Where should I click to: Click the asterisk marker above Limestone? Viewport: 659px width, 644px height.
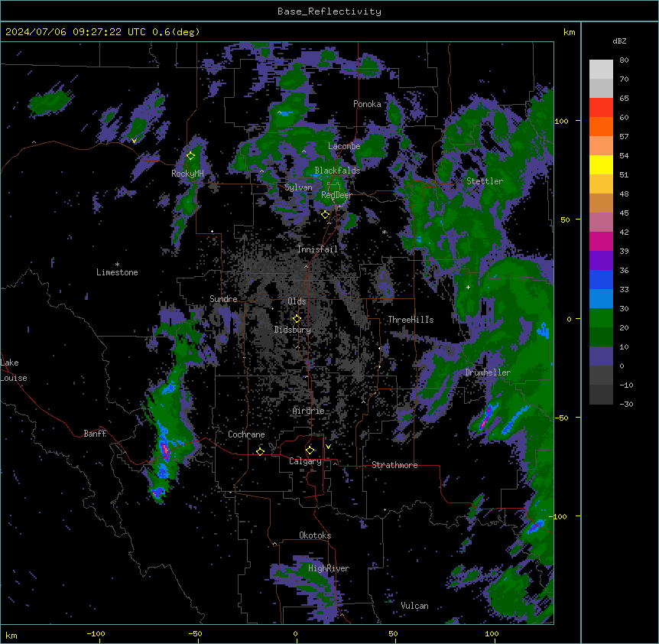pos(117,265)
